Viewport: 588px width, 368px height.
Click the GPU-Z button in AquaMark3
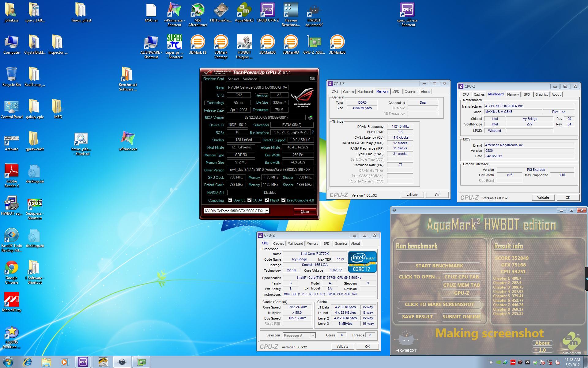click(462, 293)
